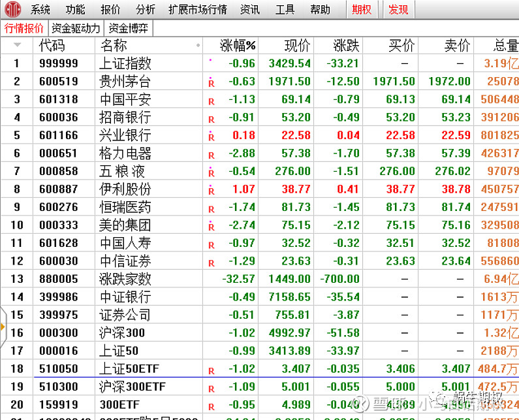Screen dimensions: 519x420
Task: Click stock code 000651
Action: [59, 153]
